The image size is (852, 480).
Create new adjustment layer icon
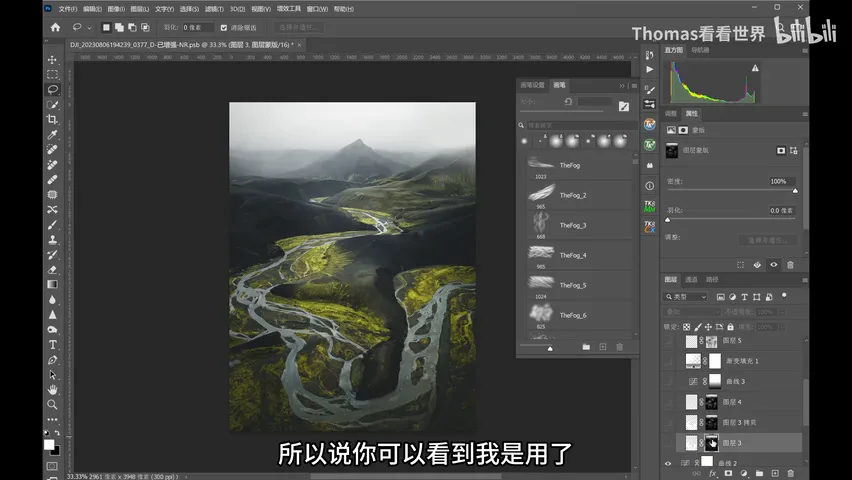pos(744,473)
